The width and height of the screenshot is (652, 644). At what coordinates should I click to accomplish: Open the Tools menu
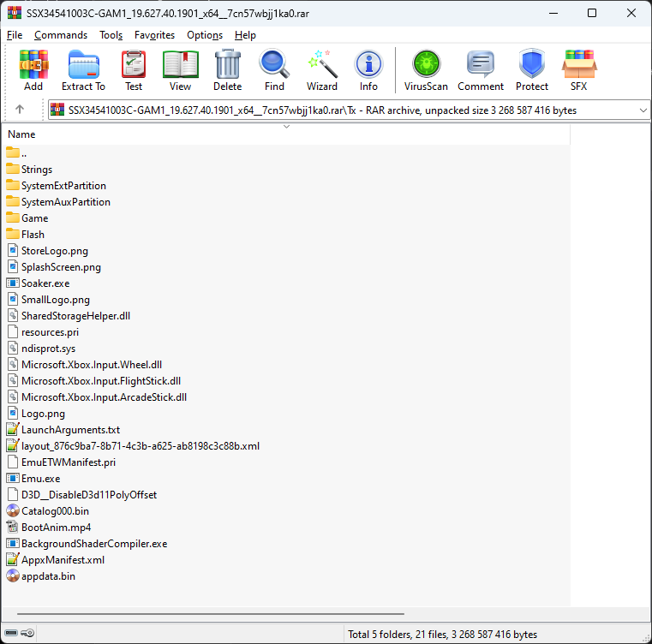(111, 35)
